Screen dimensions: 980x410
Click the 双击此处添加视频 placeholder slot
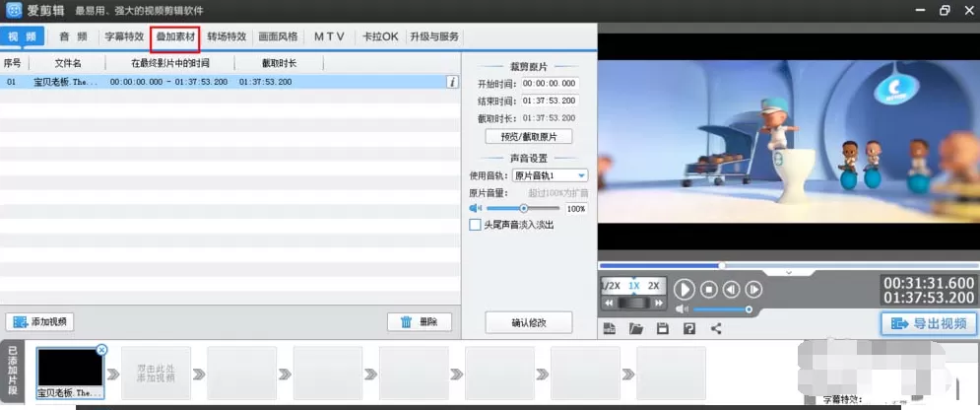tap(156, 374)
